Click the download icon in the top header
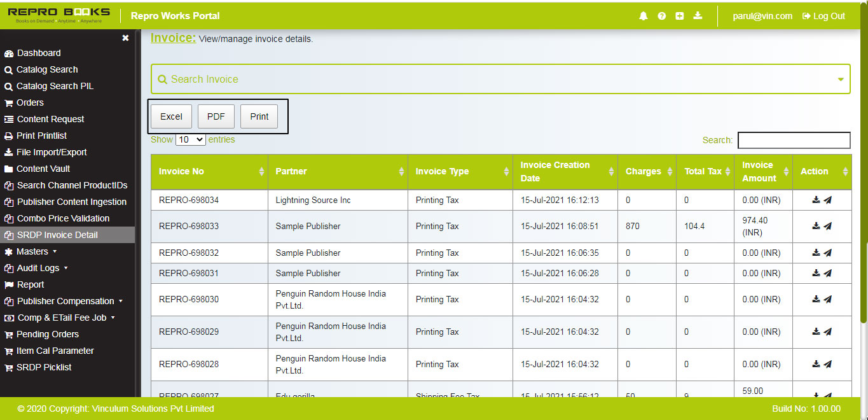Image resolution: width=868 pixels, height=420 pixels. pos(698,16)
